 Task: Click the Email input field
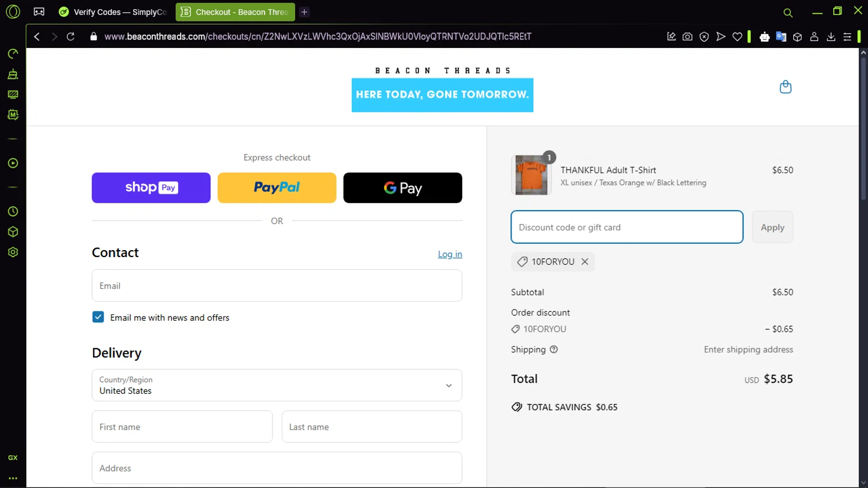(x=277, y=285)
